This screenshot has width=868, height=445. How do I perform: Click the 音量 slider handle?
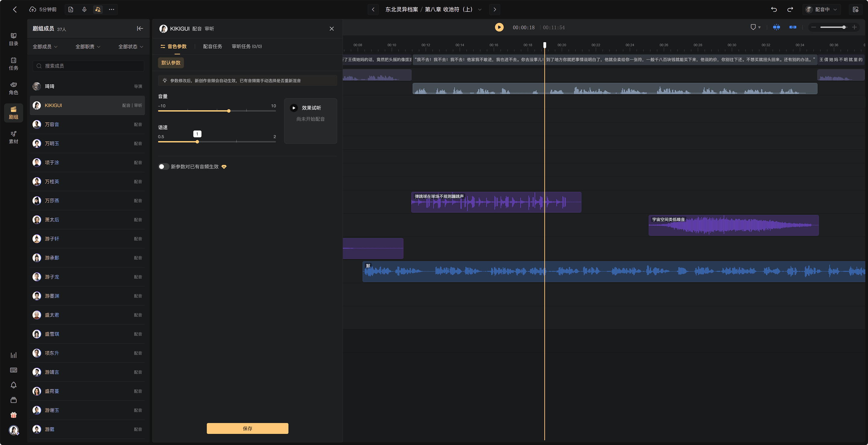pos(229,111)
